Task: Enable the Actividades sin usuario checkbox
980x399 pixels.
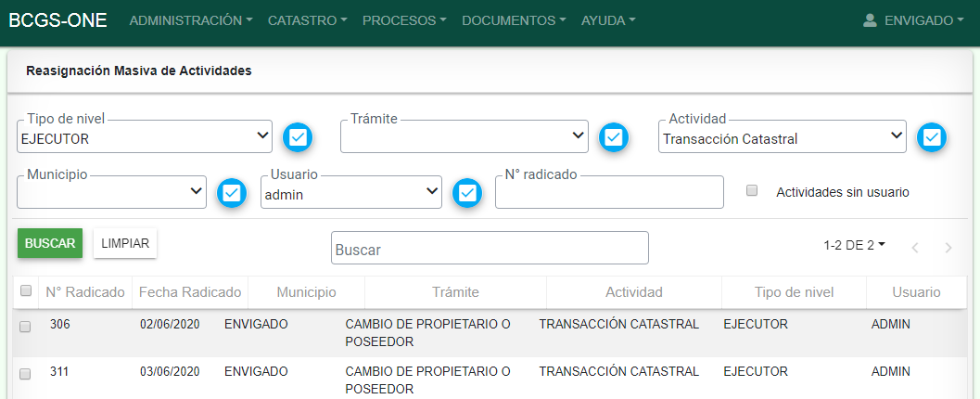Action: (x=752, y=190)
